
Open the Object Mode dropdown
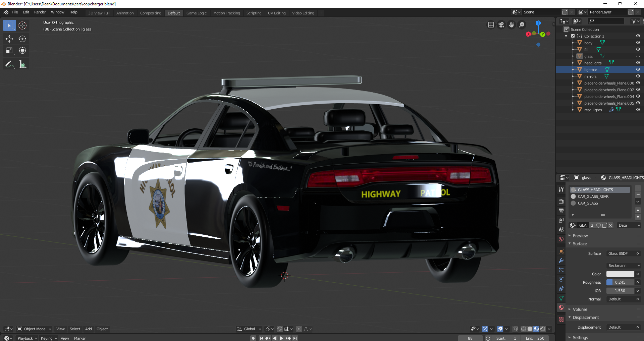[x=34, y=329]
